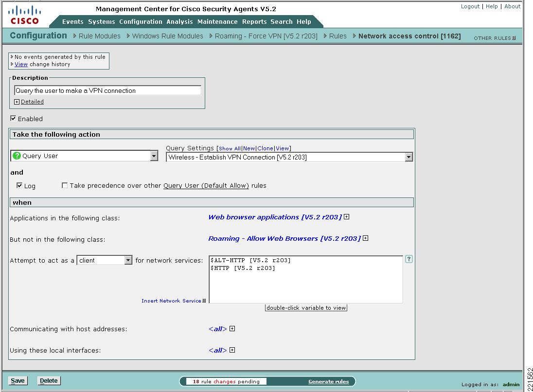Click the Network access control [1162] heading
Screen dimensions: 533x392
(x=409, y=36)
